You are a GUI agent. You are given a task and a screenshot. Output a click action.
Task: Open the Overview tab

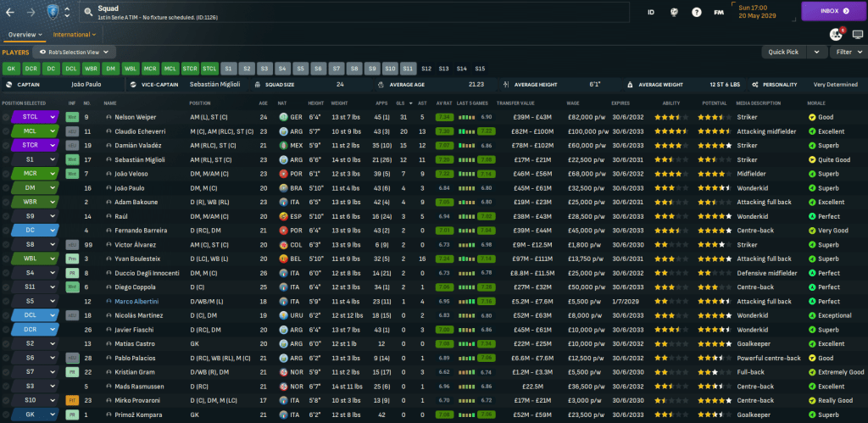(x=25, y=35)
